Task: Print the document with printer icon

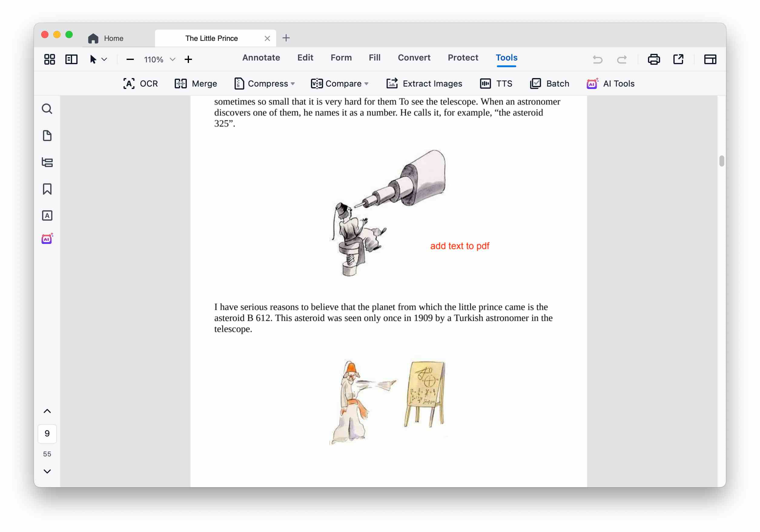Action: click(x=654, y=60)
